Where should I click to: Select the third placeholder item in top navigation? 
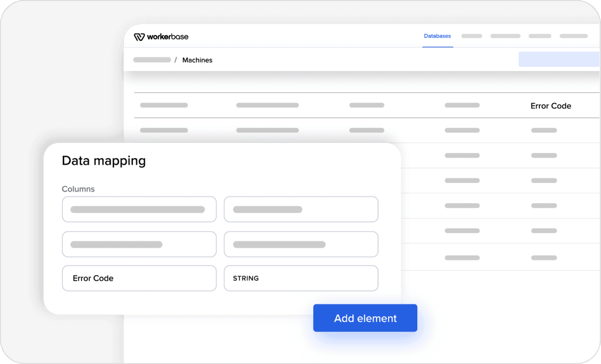(x=540, y=36)
